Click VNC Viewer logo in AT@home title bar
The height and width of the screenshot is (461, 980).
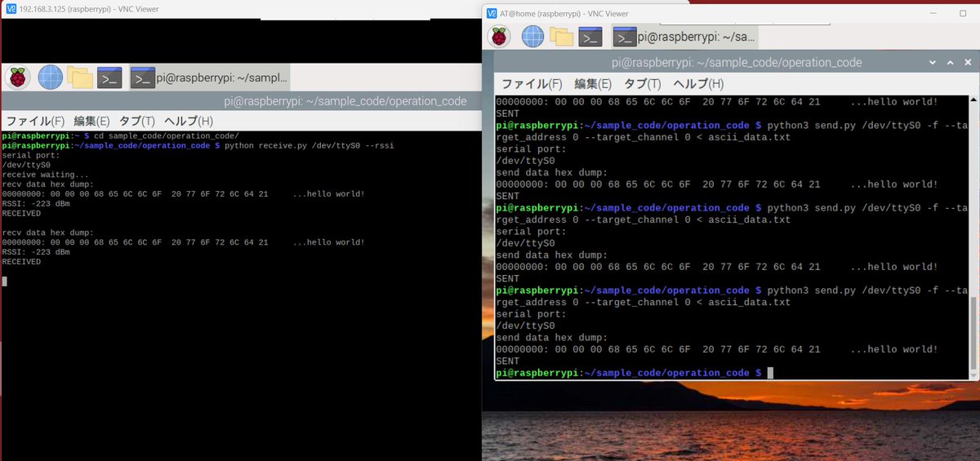492,13
